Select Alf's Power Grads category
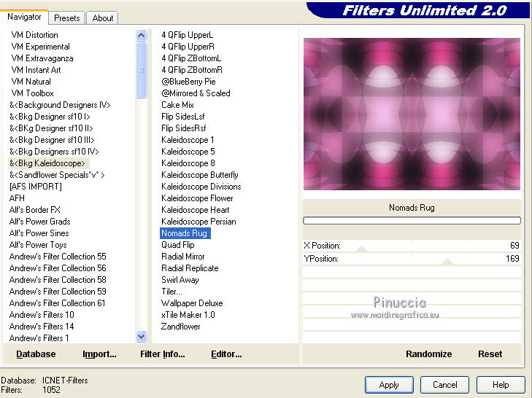 (39, 222)
